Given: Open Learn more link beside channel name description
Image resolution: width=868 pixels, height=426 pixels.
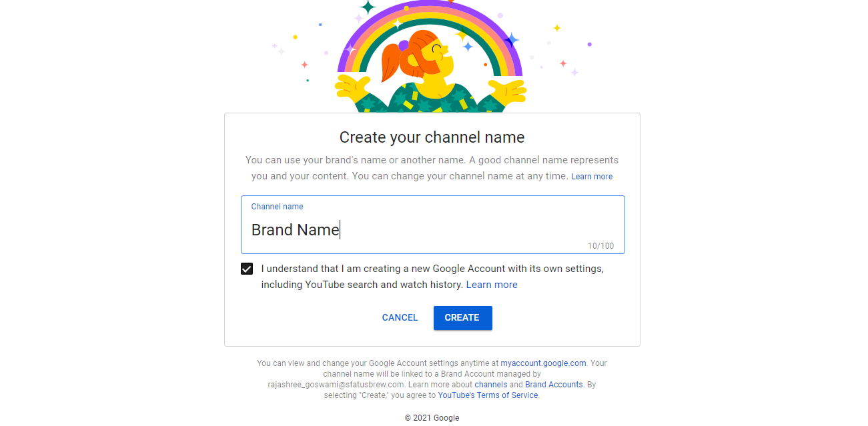Looking at the screenshot, I should (x=592, y=177).
